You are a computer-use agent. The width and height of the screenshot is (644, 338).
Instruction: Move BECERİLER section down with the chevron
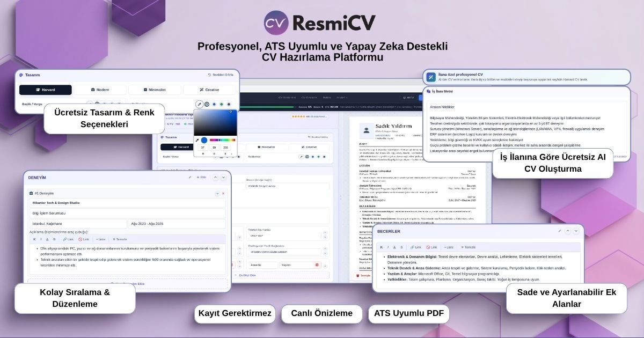click(576, 231)
